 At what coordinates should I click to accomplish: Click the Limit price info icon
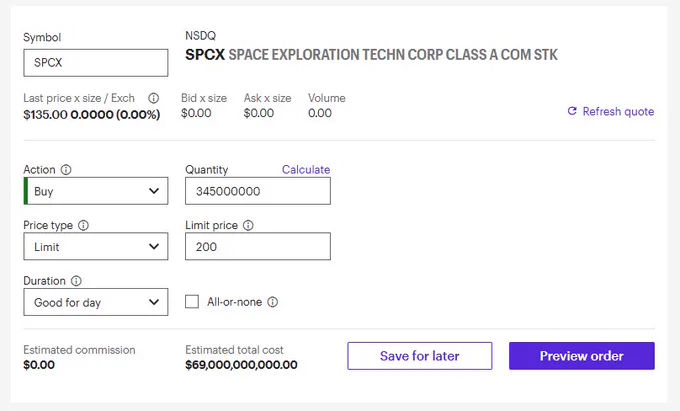[x=248, y=225]
